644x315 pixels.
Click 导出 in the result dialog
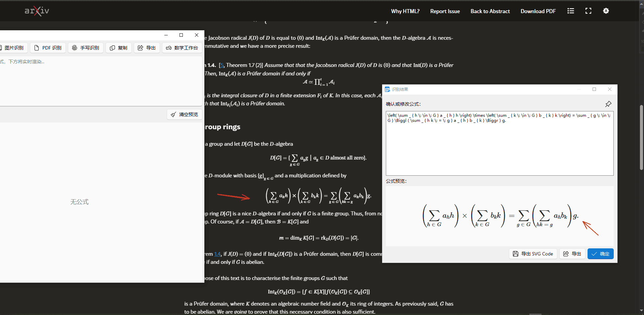pyautogui.click(x=572, y=254)
